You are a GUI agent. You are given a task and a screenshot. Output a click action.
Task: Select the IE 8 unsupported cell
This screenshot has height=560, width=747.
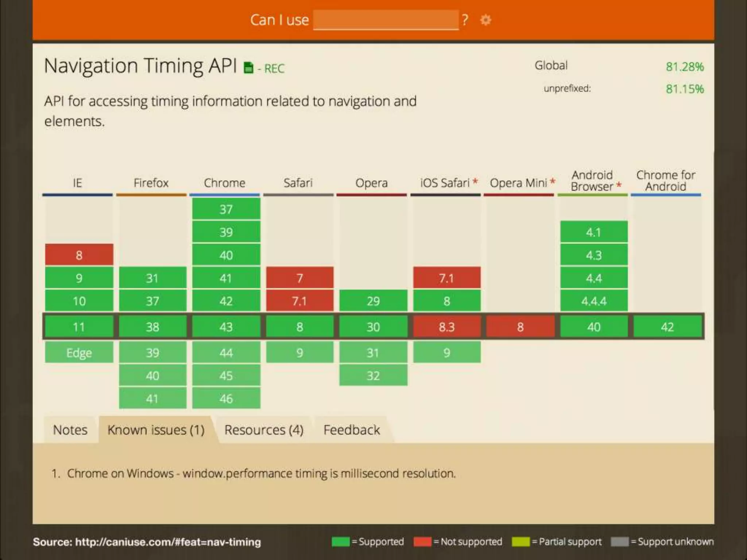click(x=79, y=255)
